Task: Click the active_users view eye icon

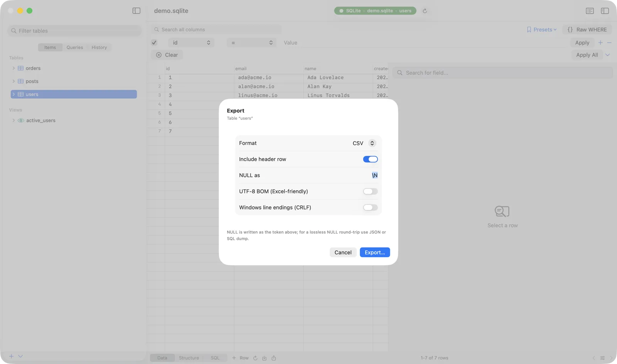Action: point(21,121)
